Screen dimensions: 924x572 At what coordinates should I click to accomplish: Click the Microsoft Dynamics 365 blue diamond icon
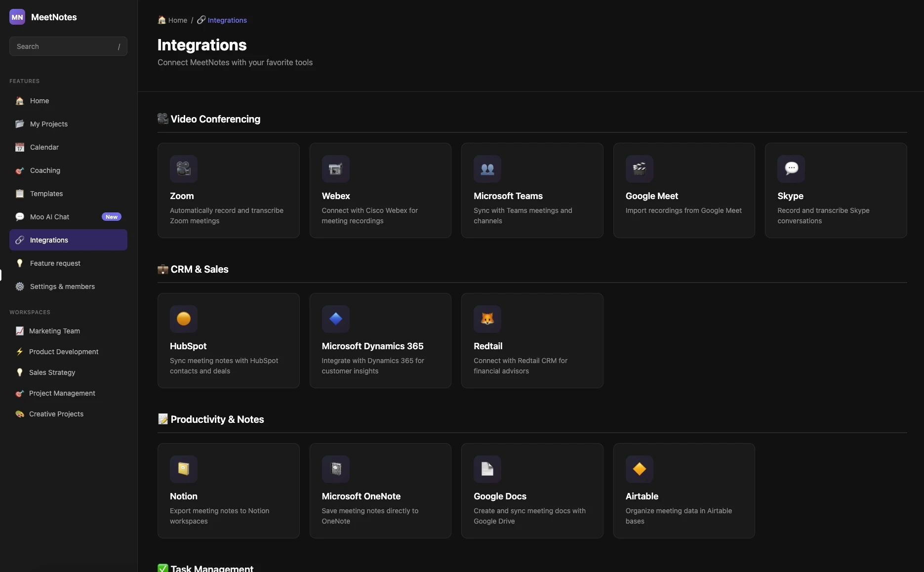coord(336,319)
